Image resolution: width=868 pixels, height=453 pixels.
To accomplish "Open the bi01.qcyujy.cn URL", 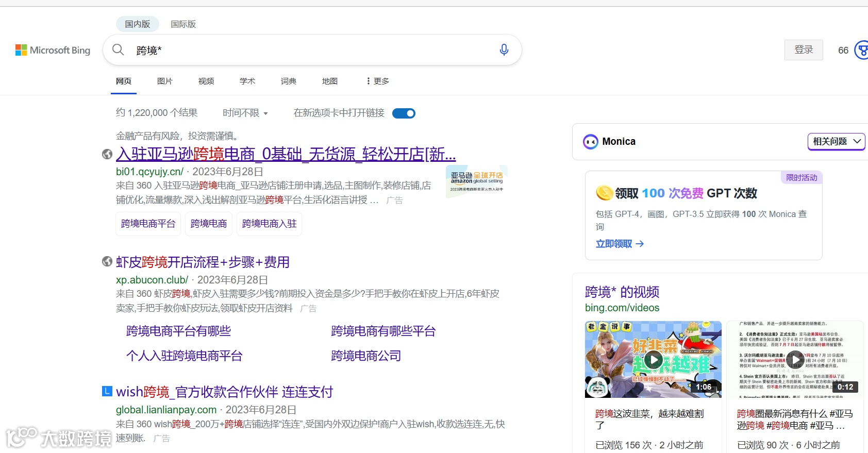I will pos(149,172).
